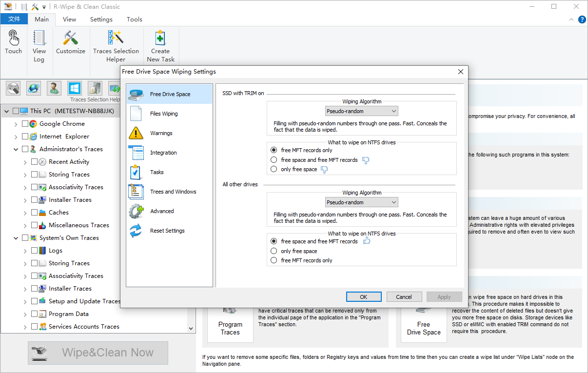
Task: Switch to the View ribbon tab
Action: [69, 20]
